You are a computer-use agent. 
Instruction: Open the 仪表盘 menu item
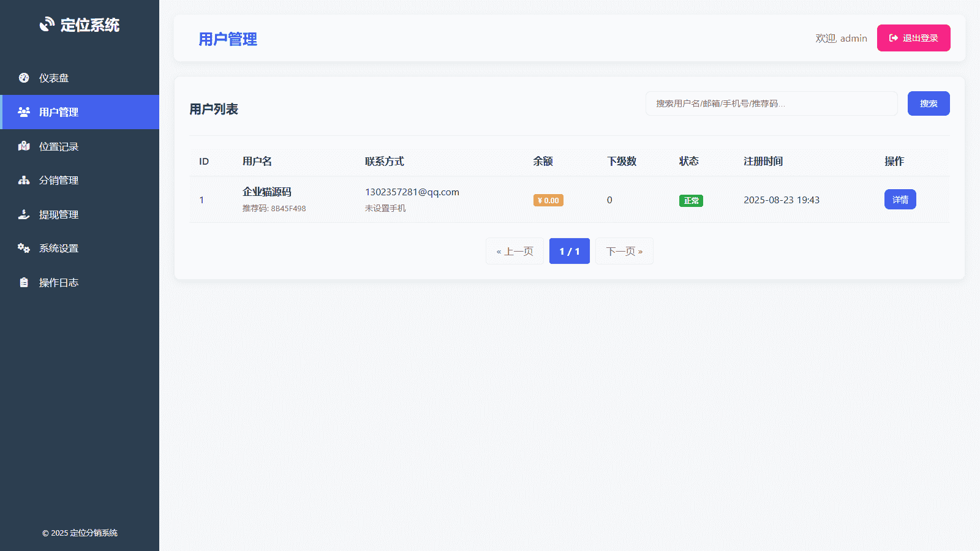pos(54,78)
